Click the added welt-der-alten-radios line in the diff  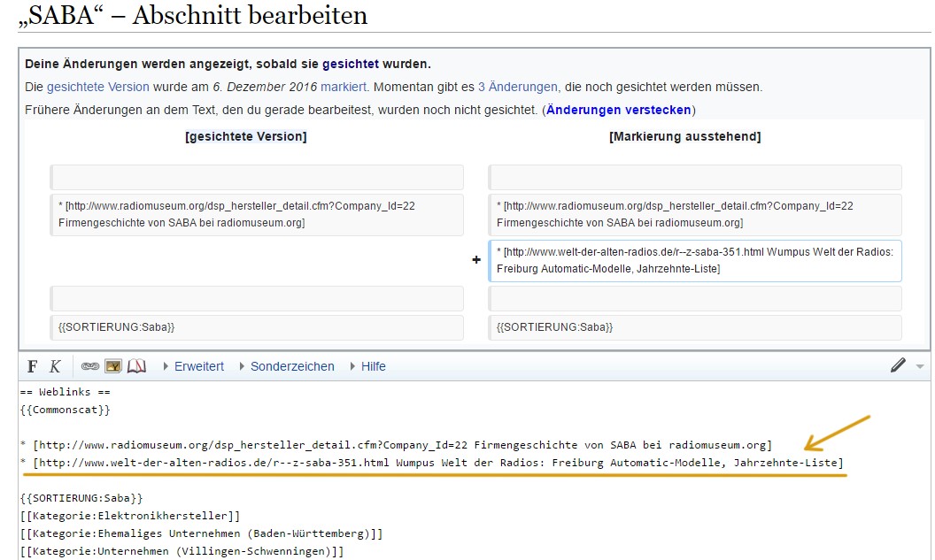click(x=694, y=260)
